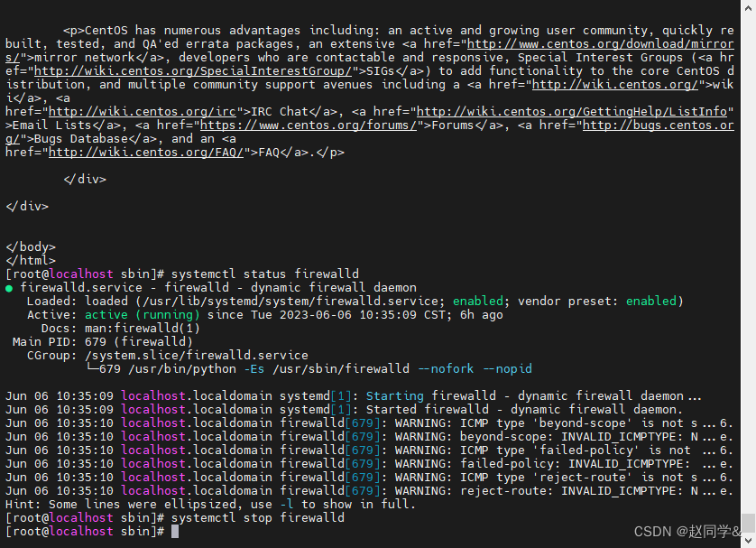Image resolution: width=756 pixels, height=548 pixels.
Task: Click the 'failed-policy' ICMP type warning line
Action: (369, 450)
